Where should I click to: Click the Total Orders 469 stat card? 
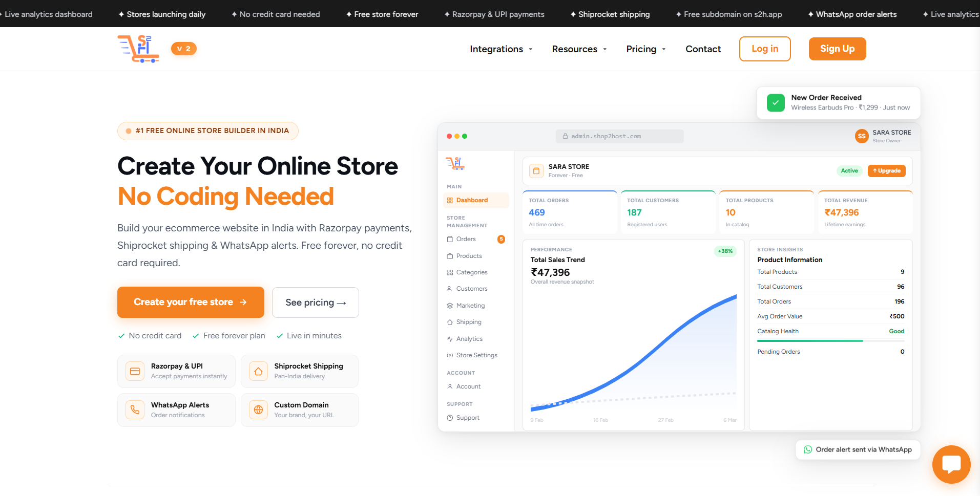point(570,212)
